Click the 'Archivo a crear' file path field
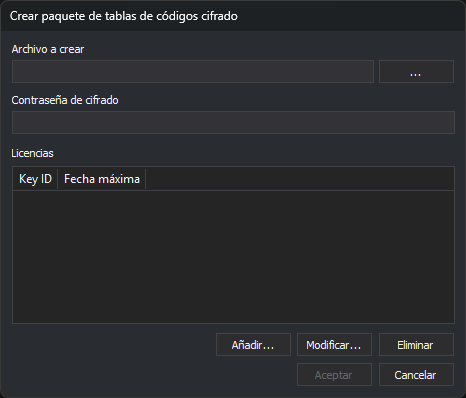 193,71
